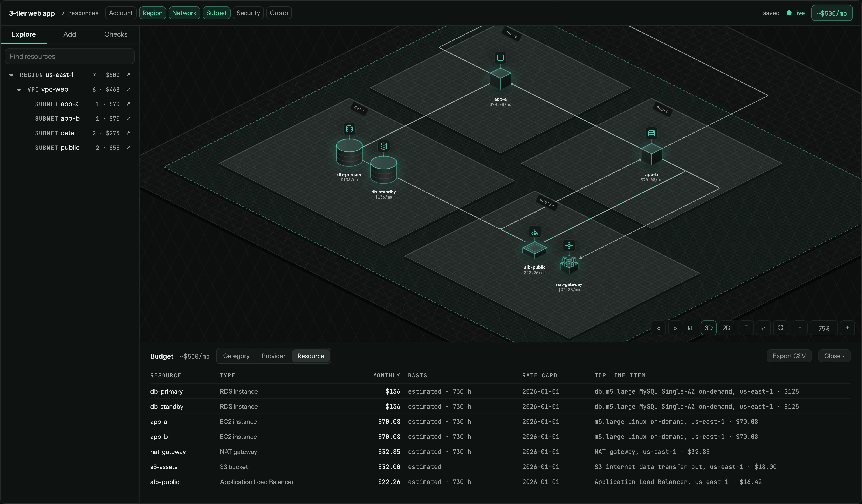Toggle the Network layer filter
The height and width of the screenshot is (504, 862).
tap(184, 13)
